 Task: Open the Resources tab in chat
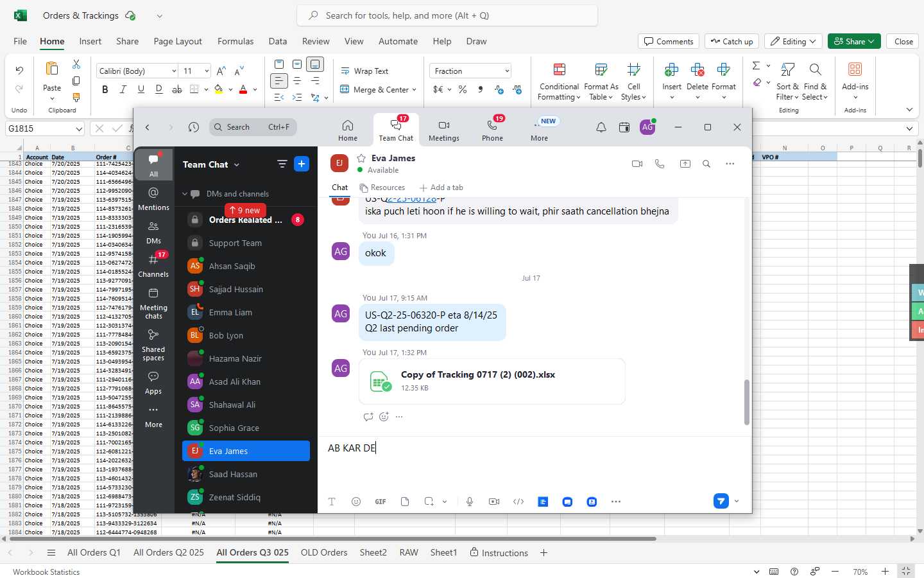[x=382, y=188]
